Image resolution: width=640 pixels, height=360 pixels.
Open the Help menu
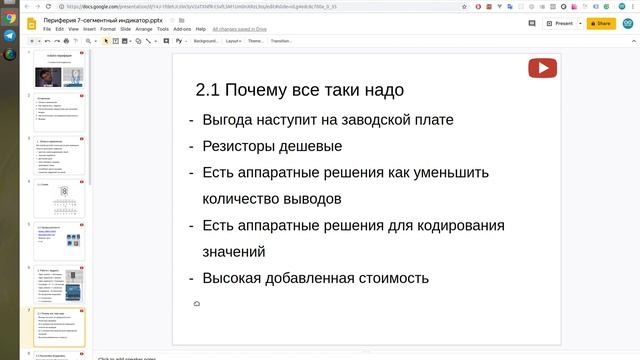pyautogui.click(x=200, y=29)
